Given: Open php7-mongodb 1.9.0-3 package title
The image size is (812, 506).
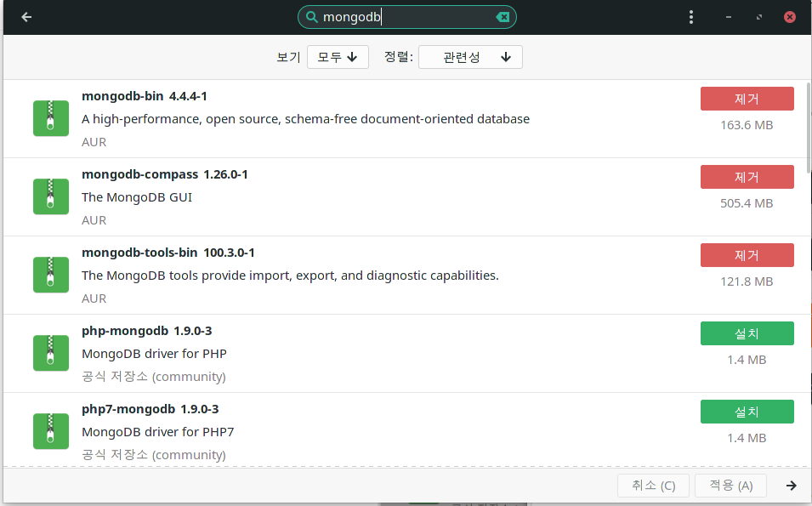Looking at the screenshot, I should pos(150,409).
